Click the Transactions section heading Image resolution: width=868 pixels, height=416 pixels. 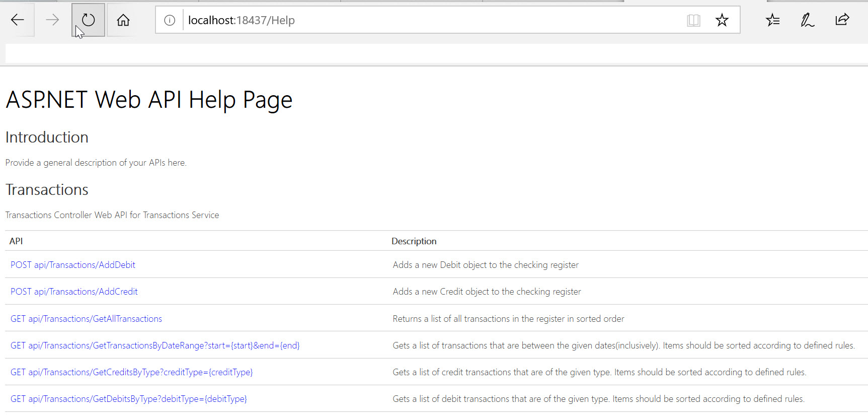point(47,190)
